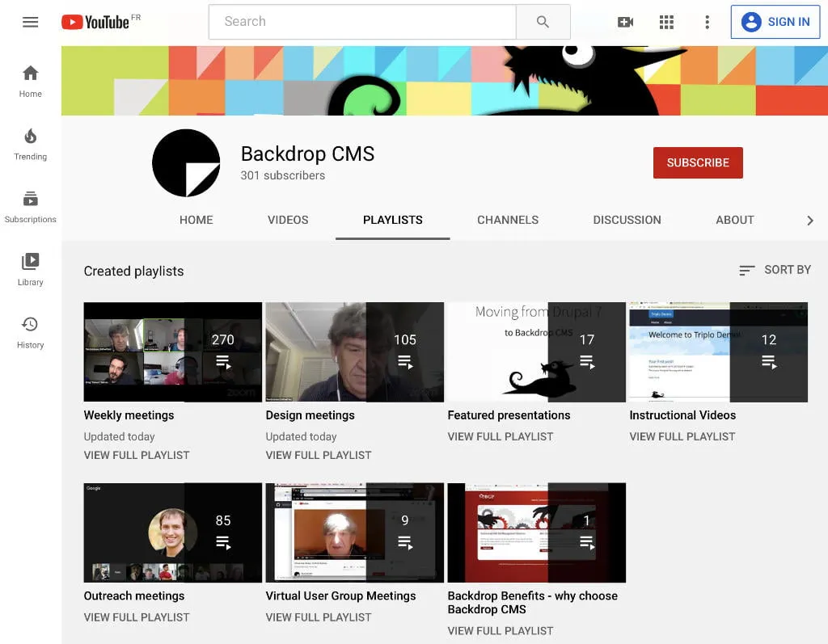Open the Instructional Videos thumbnail
The width and height of the screenshot is (828, 644).
719,352
